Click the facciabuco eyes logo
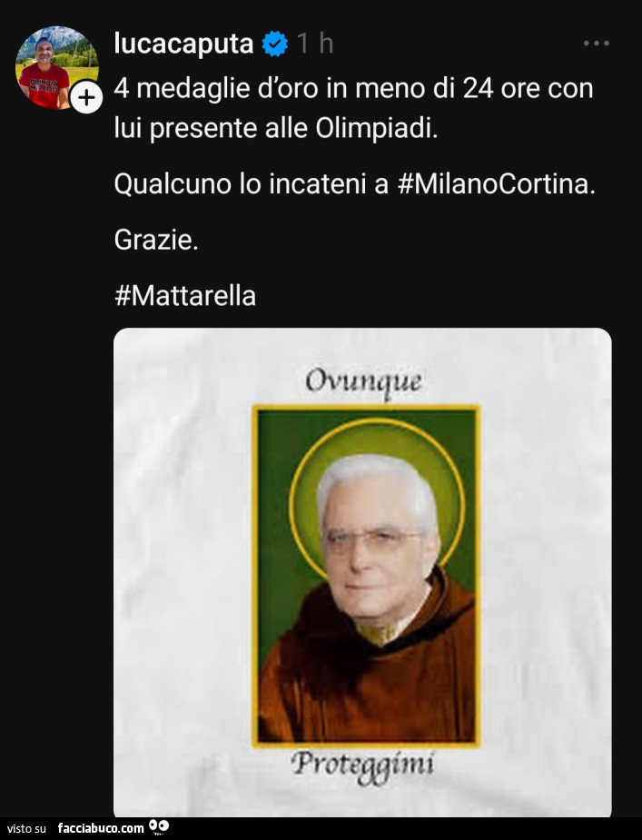Screen dimensions: 642x840 tap(159, 826)
